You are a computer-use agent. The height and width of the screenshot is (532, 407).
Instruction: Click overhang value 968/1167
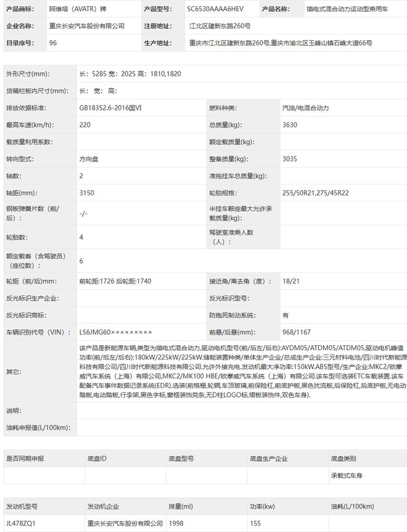(x=297, y=332)
